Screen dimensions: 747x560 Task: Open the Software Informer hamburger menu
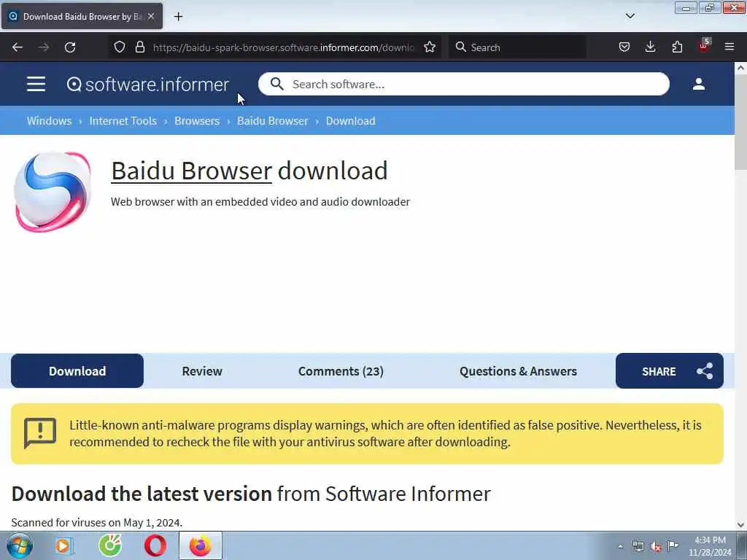tap(36, 85)
